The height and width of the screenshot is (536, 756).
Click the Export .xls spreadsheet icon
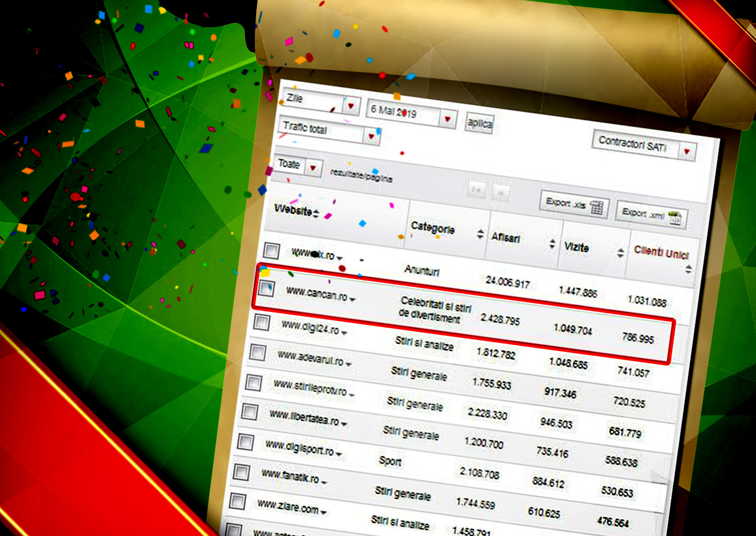pyautogui.click(x=597, y=207)
